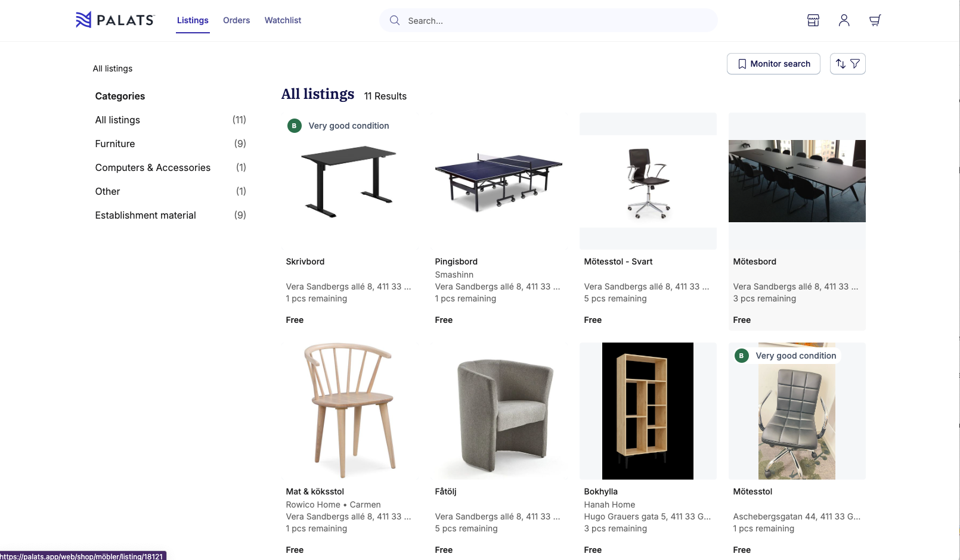The image size is (960, 560).
Task: Open the user account icon
Action: click(x=844, y=20)
